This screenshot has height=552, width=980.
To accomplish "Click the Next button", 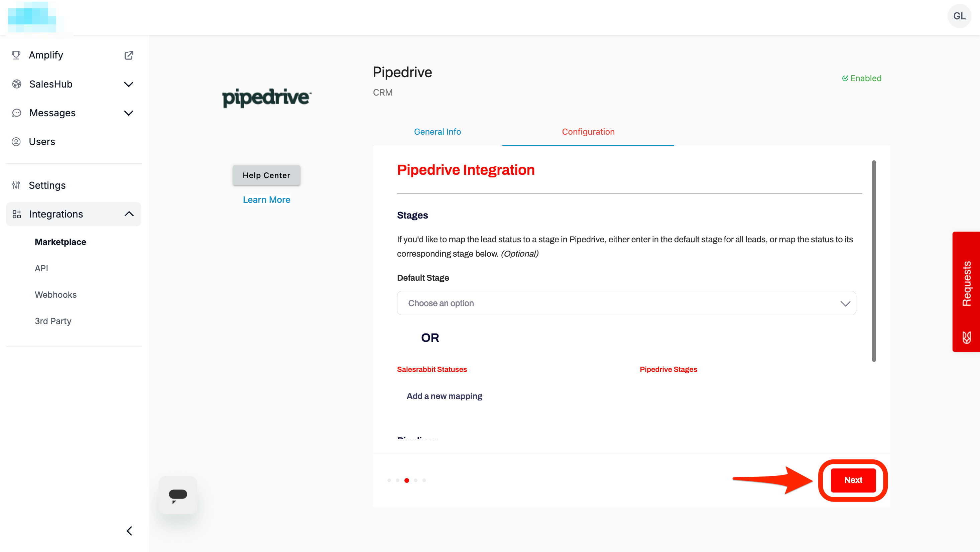I will click(x=853, y=480).
